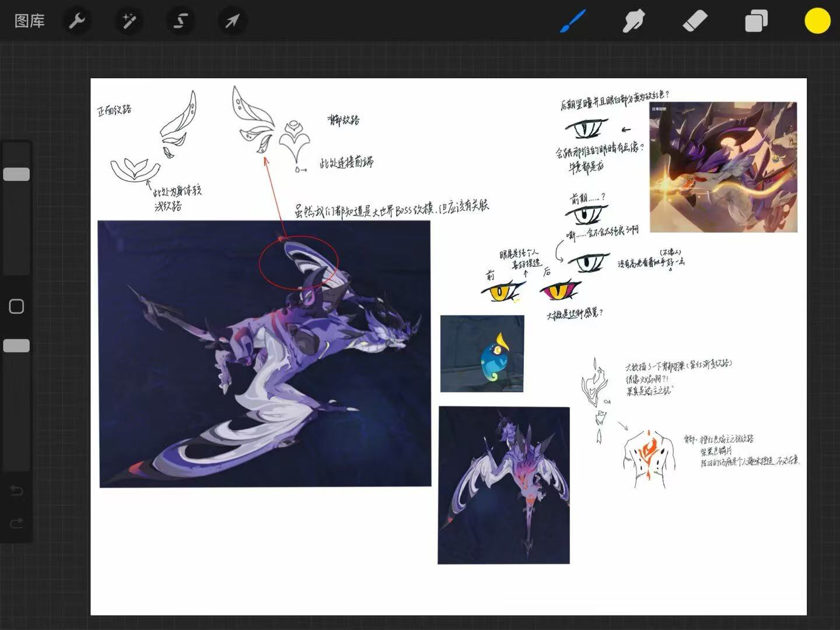The width and height of the screenshot is (840, 630).
Task: Click the red circled wing area
Action: click(x=299, y=261)
